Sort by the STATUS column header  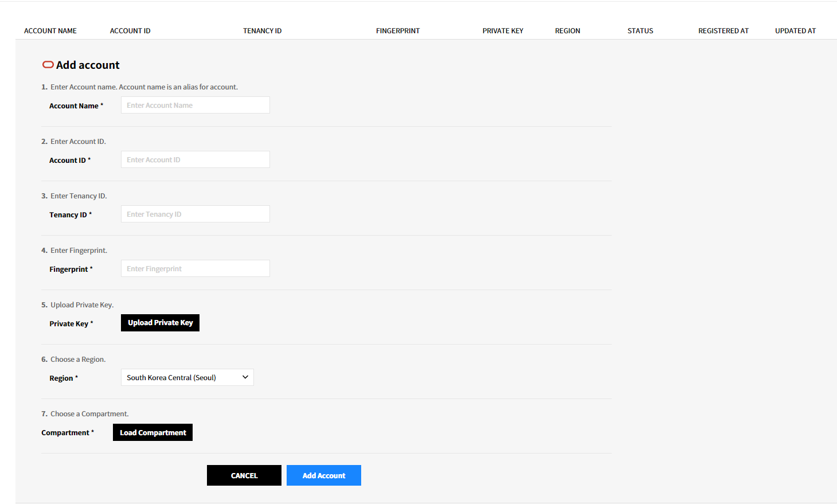tap(640, 31)
